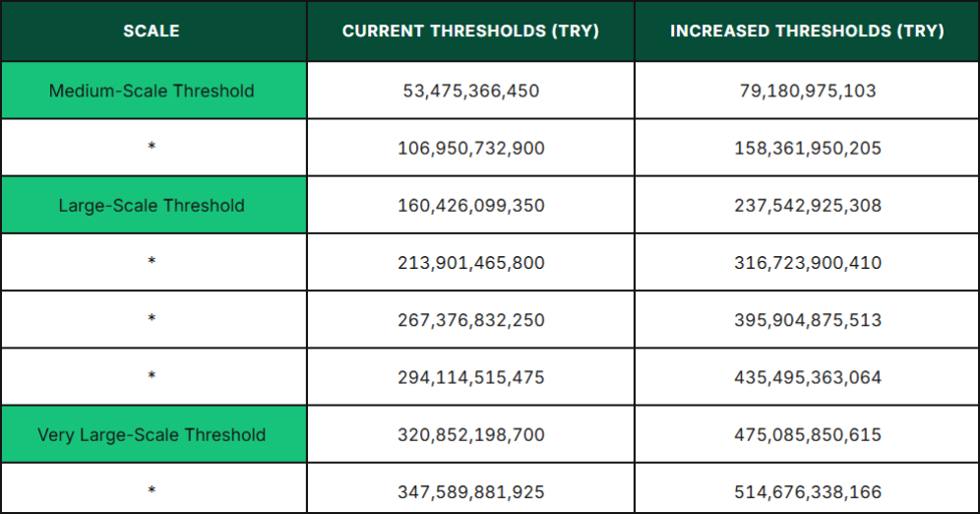Click the 160,426,099,350 current threshold
The width and height of the screenshot is (980, 514).
470,206
